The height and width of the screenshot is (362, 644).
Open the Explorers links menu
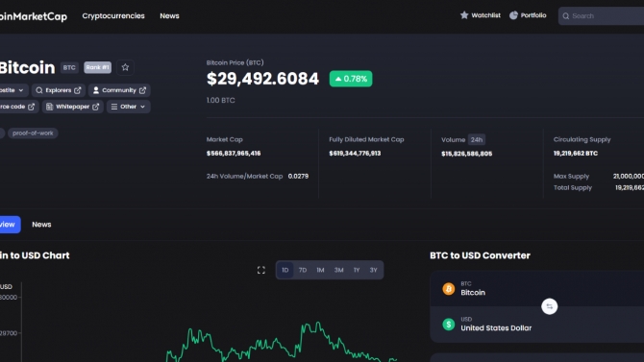(59, 90)
